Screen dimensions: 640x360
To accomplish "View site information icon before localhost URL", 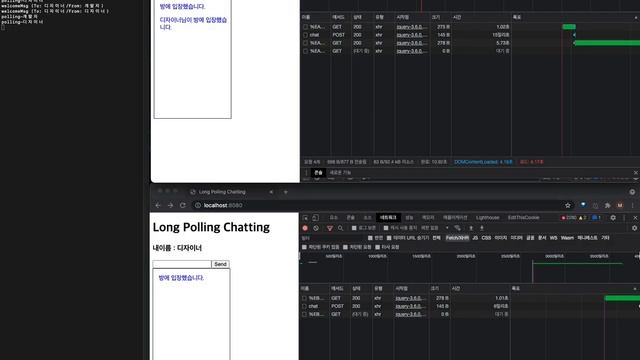I will pos(198,205).
